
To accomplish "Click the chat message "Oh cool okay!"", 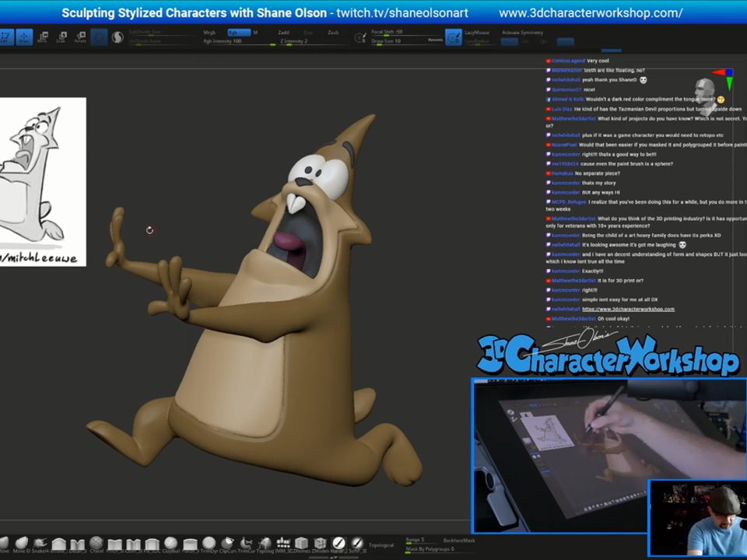I will [x=614, y=319].
